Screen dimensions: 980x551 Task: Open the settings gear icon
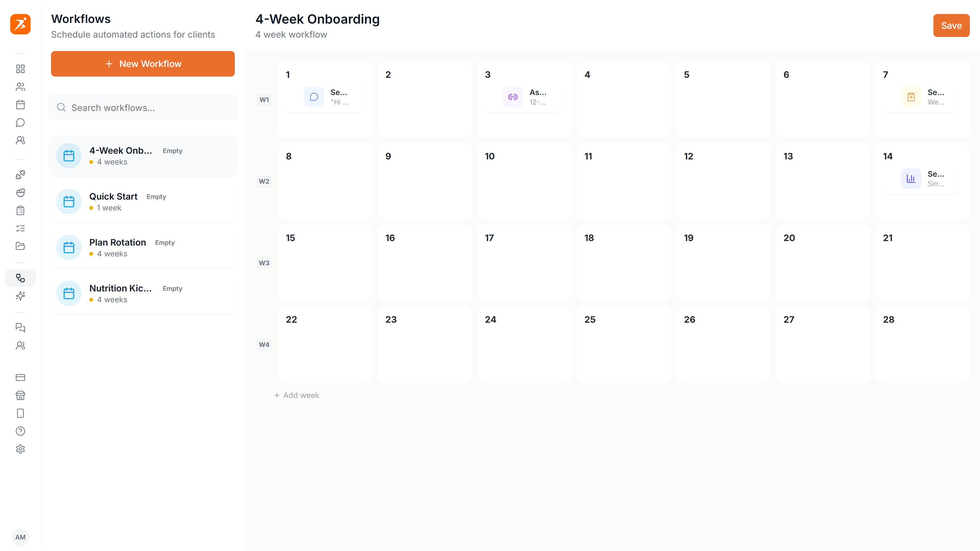pos(20,449)
